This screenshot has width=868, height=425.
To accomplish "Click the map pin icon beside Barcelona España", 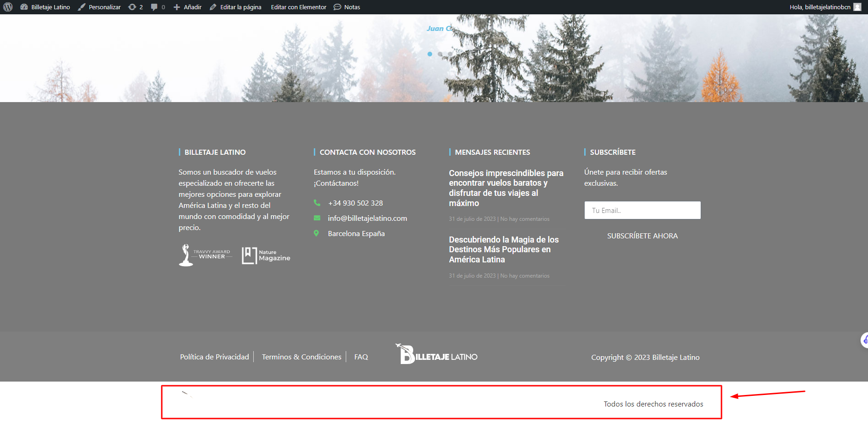I will click(x=317, y=233).
